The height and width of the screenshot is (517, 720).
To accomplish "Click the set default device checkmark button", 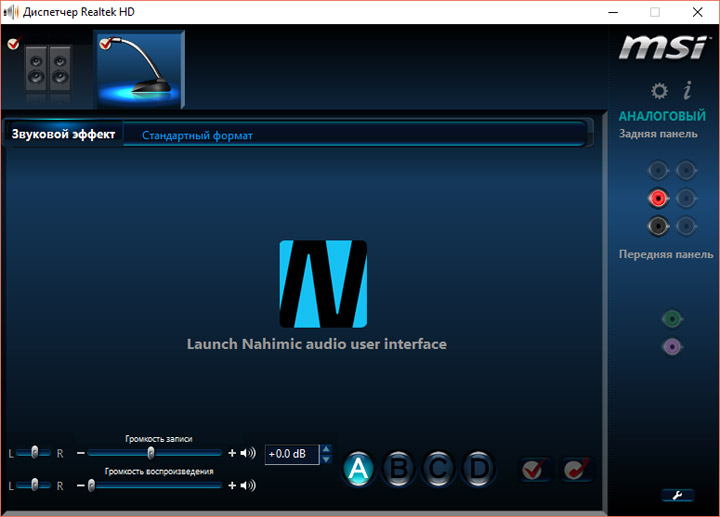I will pyautogui.click(x=534, y=469).
